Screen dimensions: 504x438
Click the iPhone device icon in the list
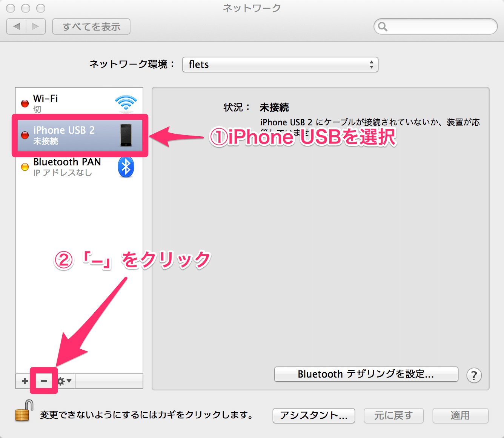click(126, 135)
